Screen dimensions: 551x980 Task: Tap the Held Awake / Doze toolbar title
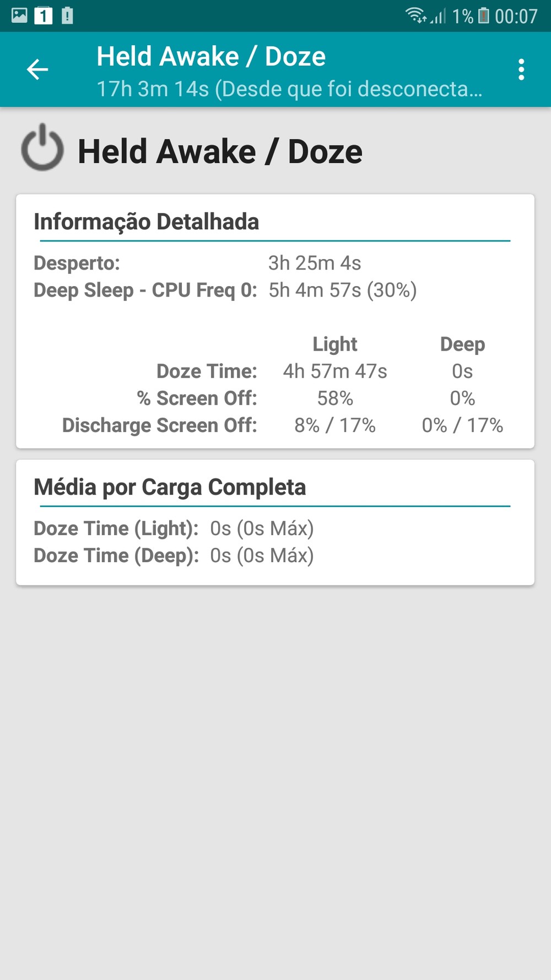pos(211,56)
